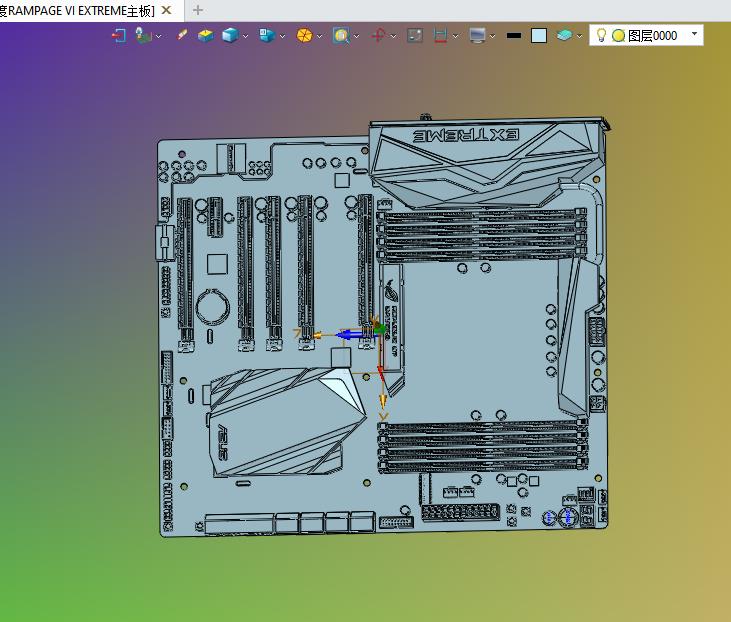
Task: Click the exit/red arrow door icon
Action: click(x=119, y=35)
